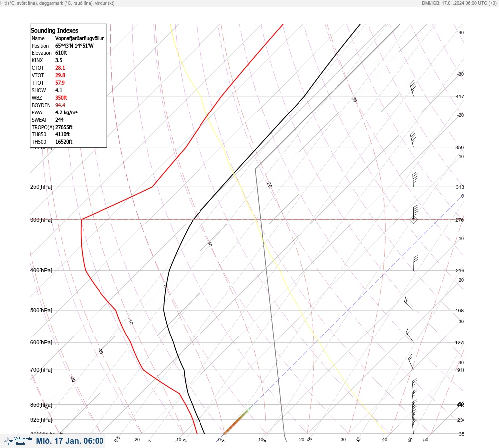This screenshot has height=448, width=499.
Task: Click the wind barb at the 700 hPa level
Action: (x=411, y=362)
